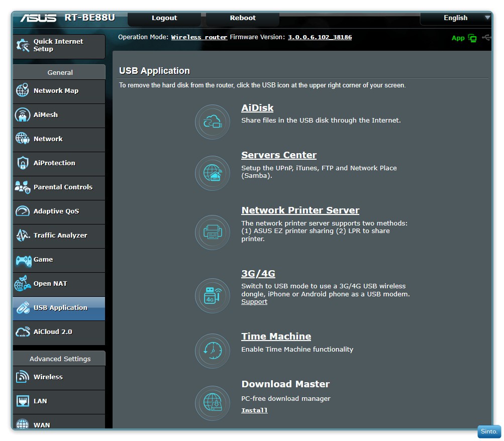Open the Time Machine link
The height and width of the screenshot is (441, 504).
click(276, 337)
